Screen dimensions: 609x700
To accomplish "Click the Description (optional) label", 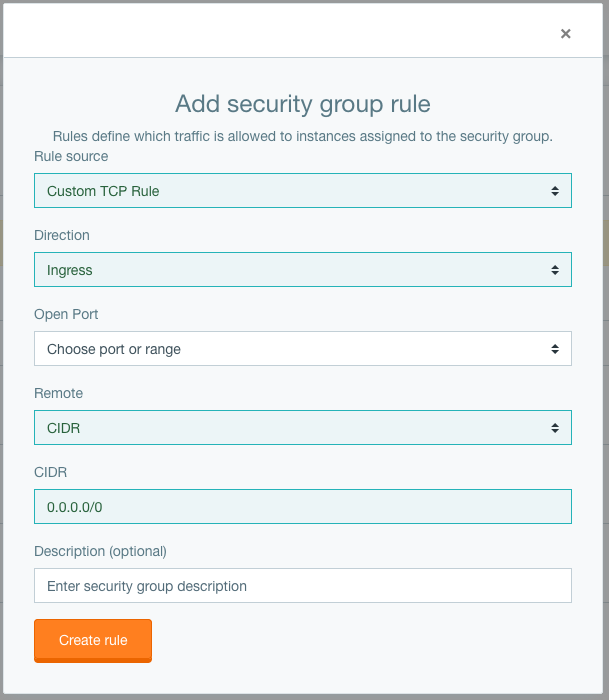I will 100,551.
